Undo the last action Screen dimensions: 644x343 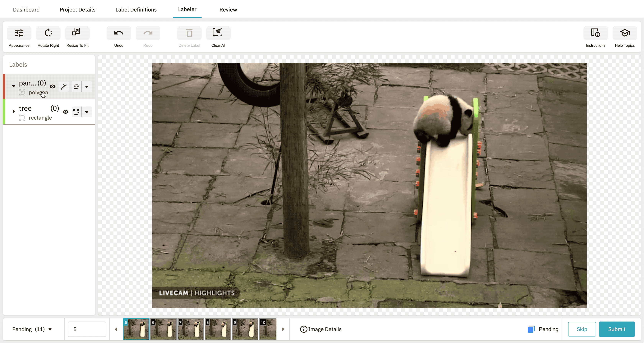click(119, 33)
